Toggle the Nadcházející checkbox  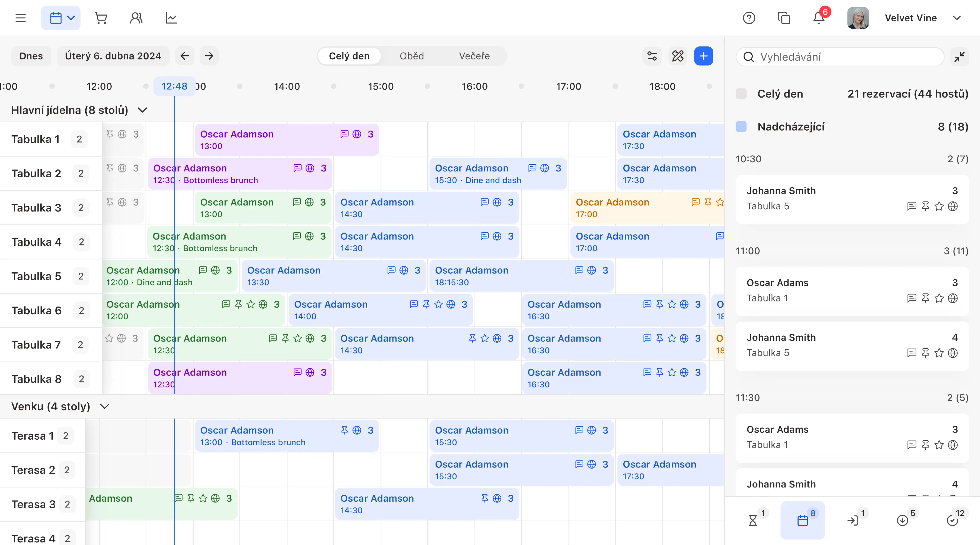(741, 127)
